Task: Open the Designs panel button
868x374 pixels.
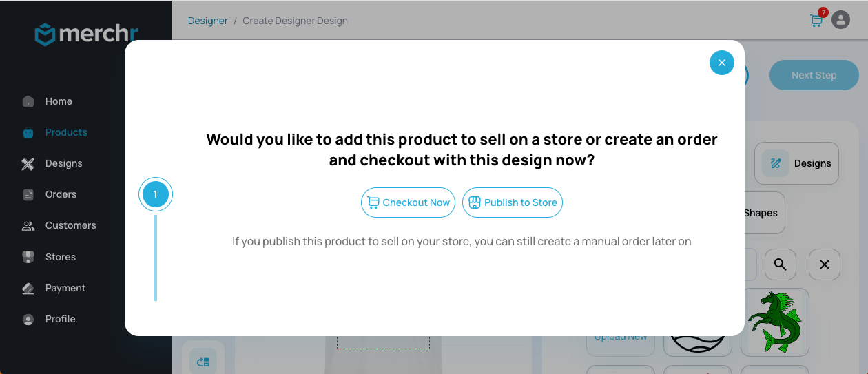Action: tap(796, 163)
